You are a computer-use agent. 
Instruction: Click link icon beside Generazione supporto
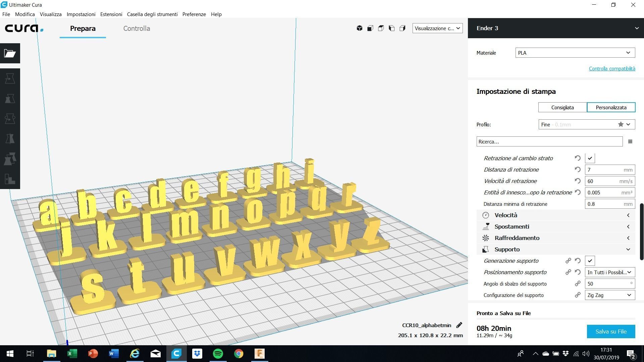pos(568,261)
